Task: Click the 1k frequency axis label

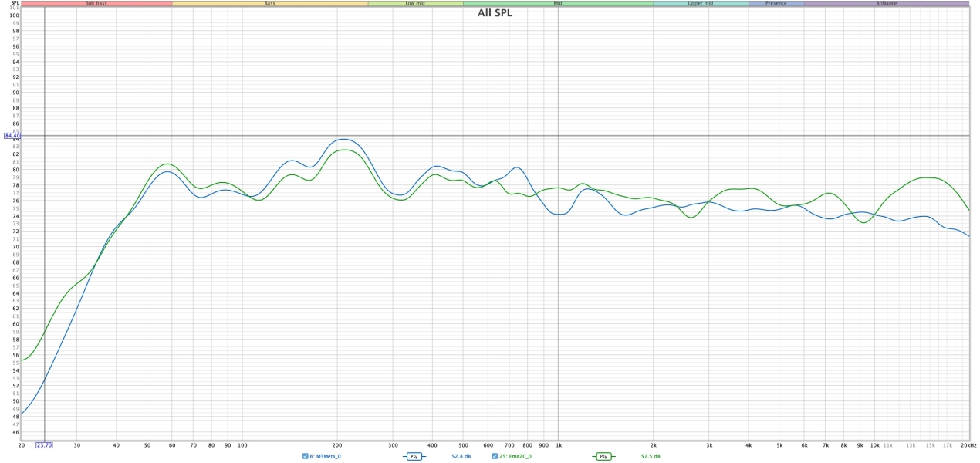Action: coord(559,445)
